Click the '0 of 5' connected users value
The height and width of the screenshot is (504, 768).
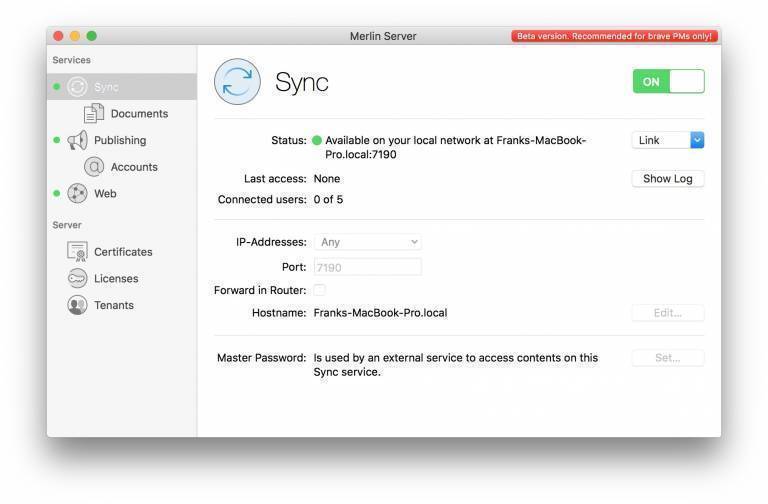[x=328, y=199]
